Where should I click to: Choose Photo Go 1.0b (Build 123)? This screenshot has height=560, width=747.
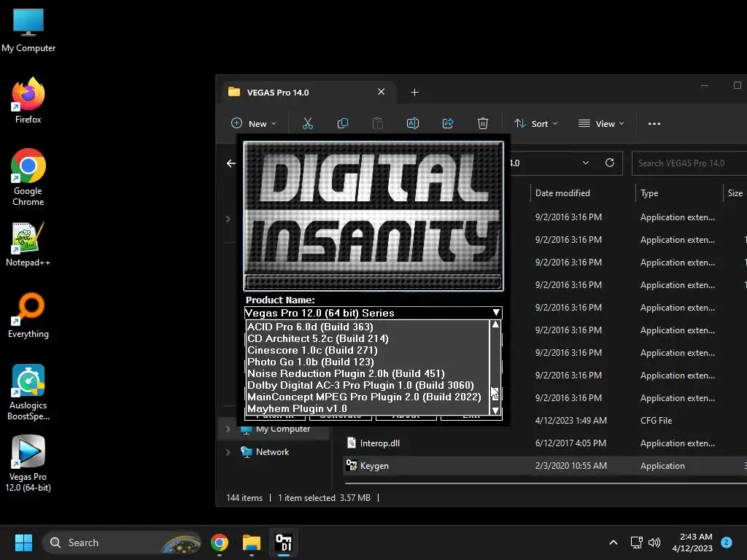368,362
